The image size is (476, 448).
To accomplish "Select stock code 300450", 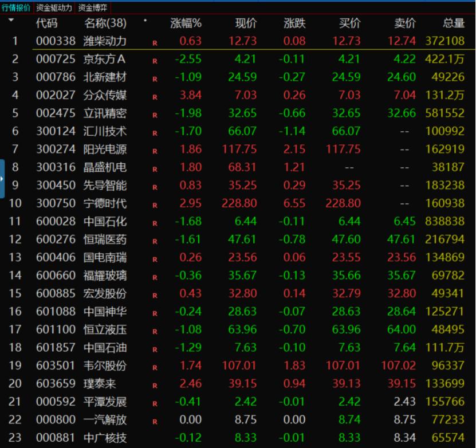I will [56, 185].
